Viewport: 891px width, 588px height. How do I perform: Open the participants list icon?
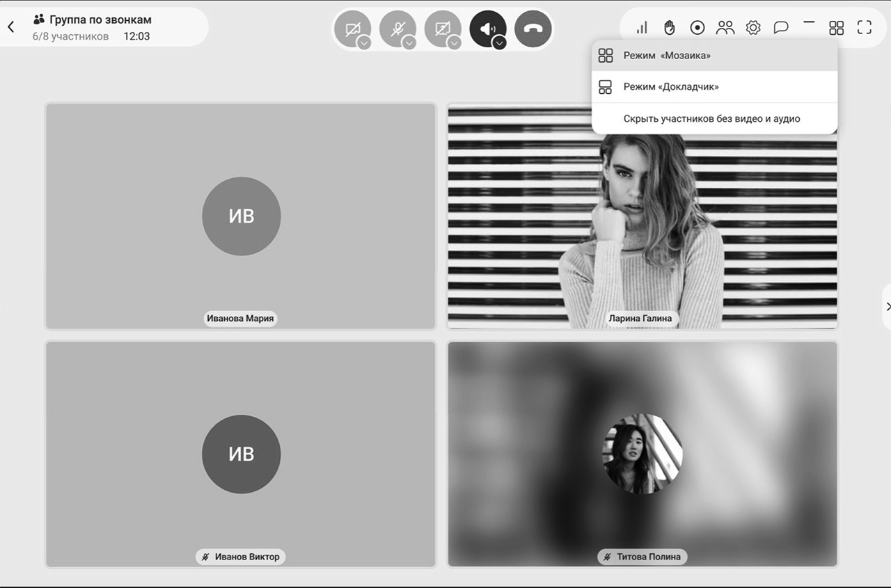pos(725,28)
